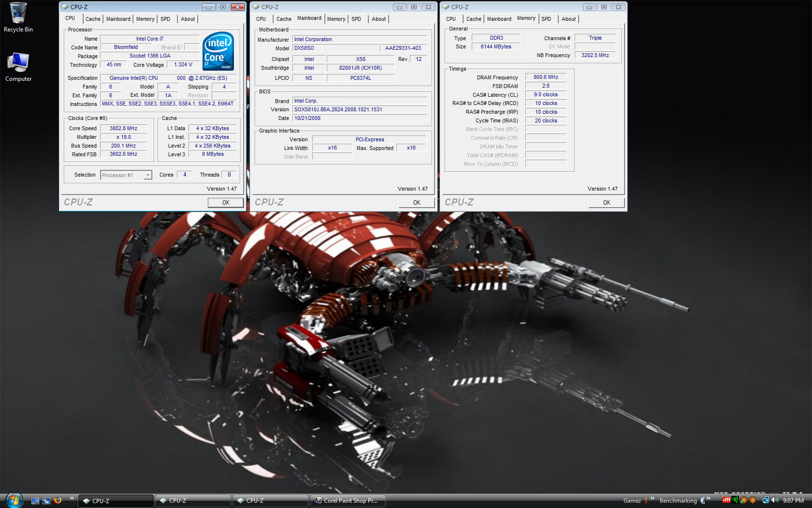
Task: Open the Mainboard tab in the CPU window
Action: tap(118, 19)
